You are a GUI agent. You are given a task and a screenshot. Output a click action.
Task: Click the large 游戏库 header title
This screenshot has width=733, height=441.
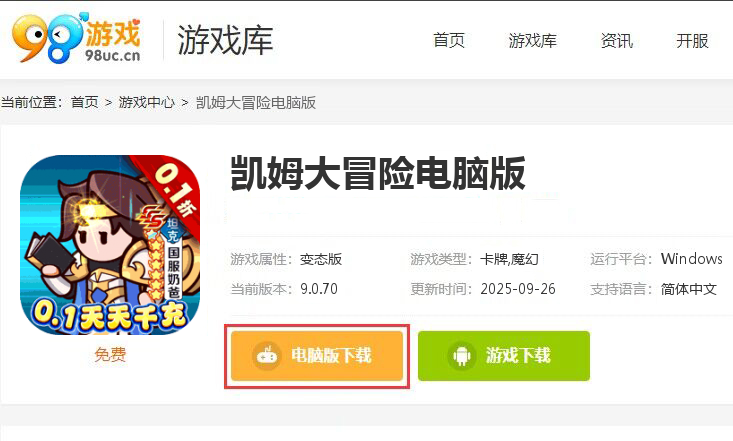pyautogui.click(x=225, y=40)
